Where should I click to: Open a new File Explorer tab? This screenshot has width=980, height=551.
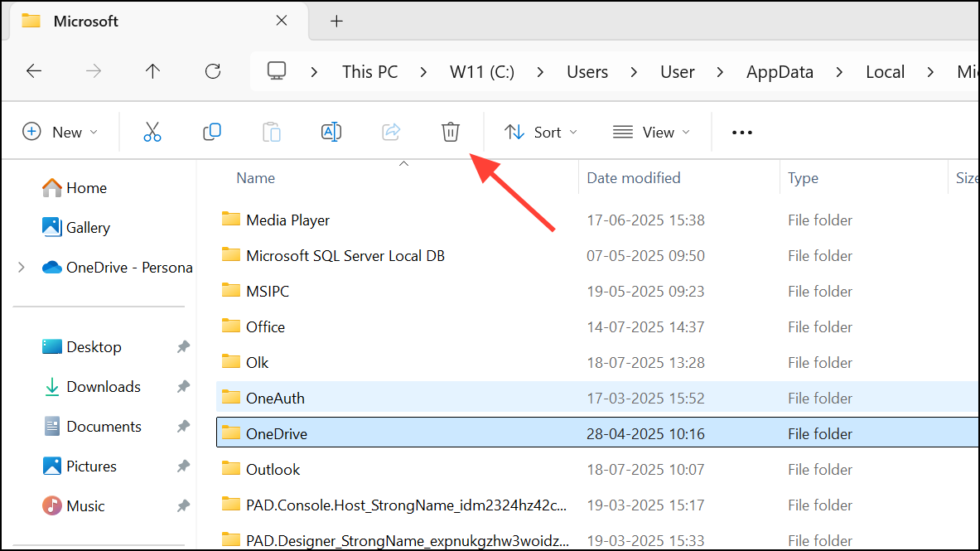(336, 21)
